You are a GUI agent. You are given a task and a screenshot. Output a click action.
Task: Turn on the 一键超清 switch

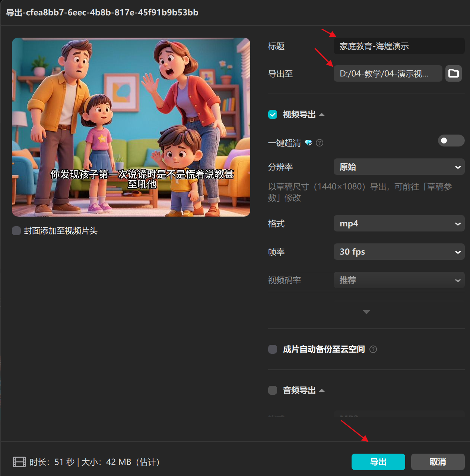click(x=451, y=141)
